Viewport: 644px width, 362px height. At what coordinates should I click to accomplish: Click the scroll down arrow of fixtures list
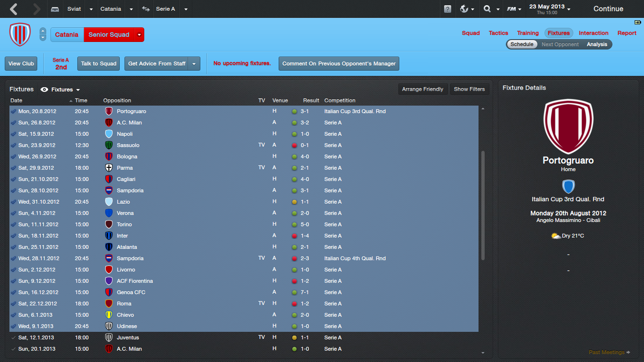(482, 353)
